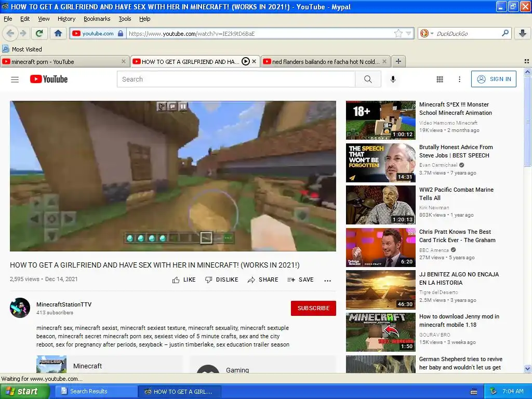Mute audio icon on the playing tab

click(x=246, y=61)
